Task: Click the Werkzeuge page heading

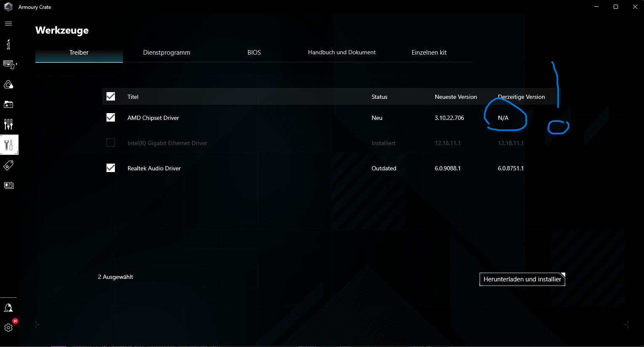Action: coord(62,30)
